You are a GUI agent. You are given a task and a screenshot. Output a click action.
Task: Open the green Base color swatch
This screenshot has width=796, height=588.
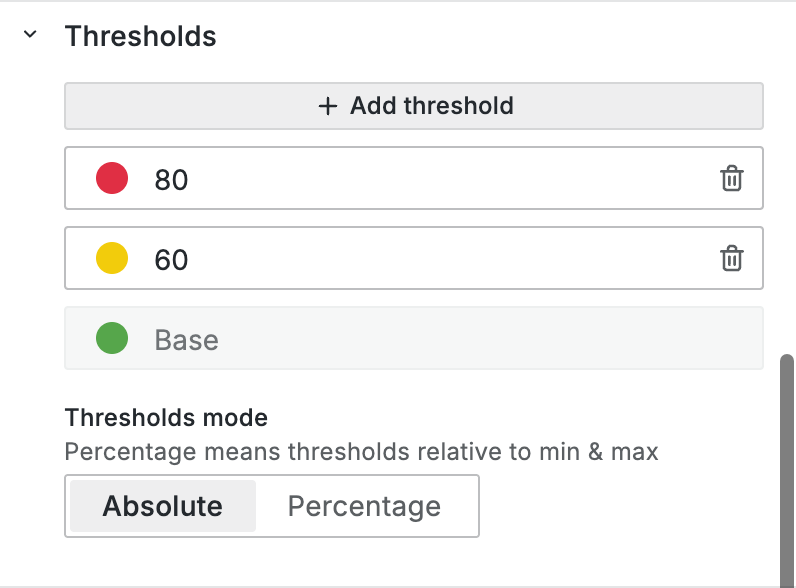tap(112, 339)
